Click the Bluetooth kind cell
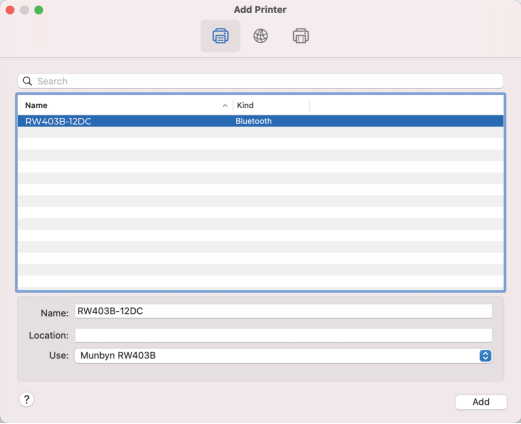 [x=253, y=121]
